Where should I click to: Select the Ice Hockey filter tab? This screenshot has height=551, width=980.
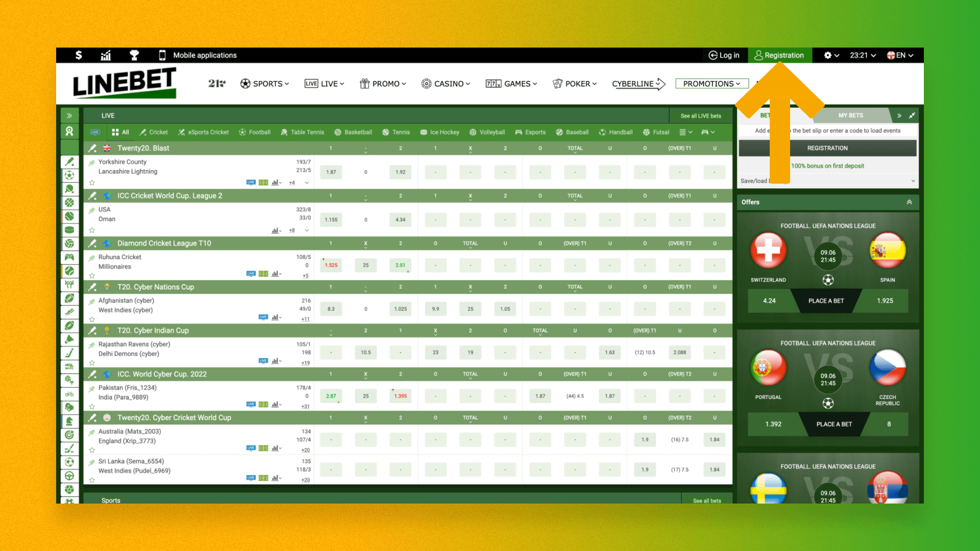pyautogui.click(x=439, y=132)
